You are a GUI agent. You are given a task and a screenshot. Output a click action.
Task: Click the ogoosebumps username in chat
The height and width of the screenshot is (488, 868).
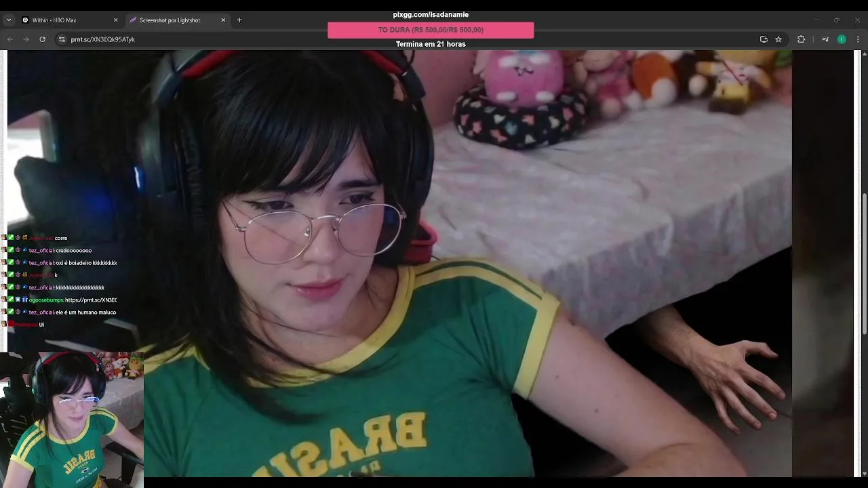pyautogui.click(x=46, y=300)
